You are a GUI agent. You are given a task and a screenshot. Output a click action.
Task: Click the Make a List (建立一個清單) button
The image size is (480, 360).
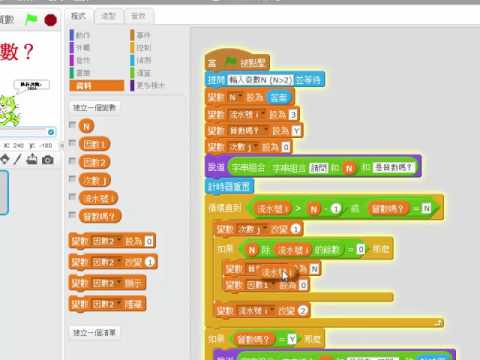click(94, 332)
